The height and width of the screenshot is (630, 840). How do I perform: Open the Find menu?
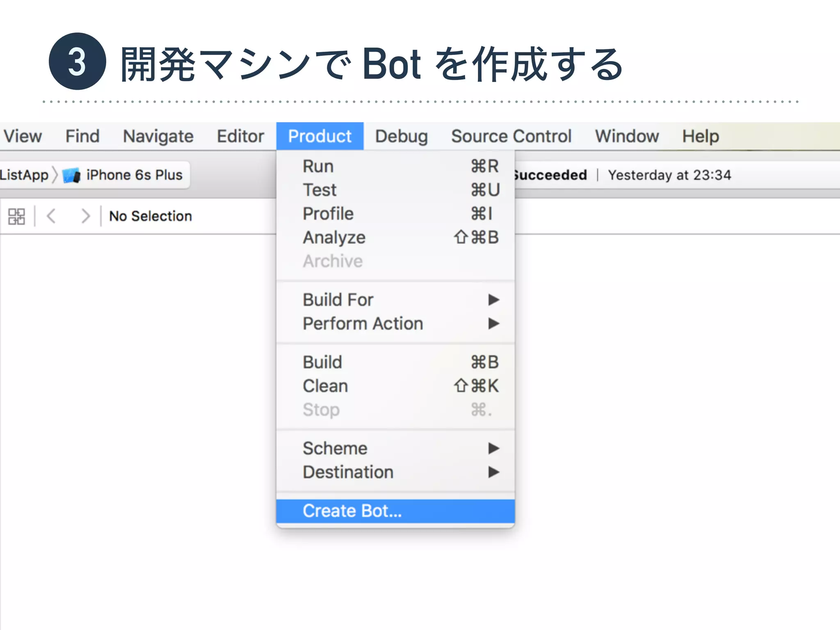(x=82, y=136)
